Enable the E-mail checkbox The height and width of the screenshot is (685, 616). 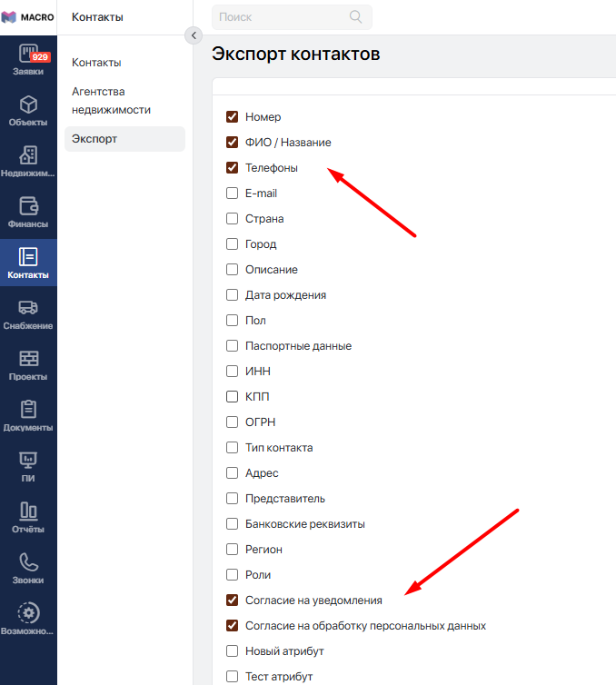[232, 194]
